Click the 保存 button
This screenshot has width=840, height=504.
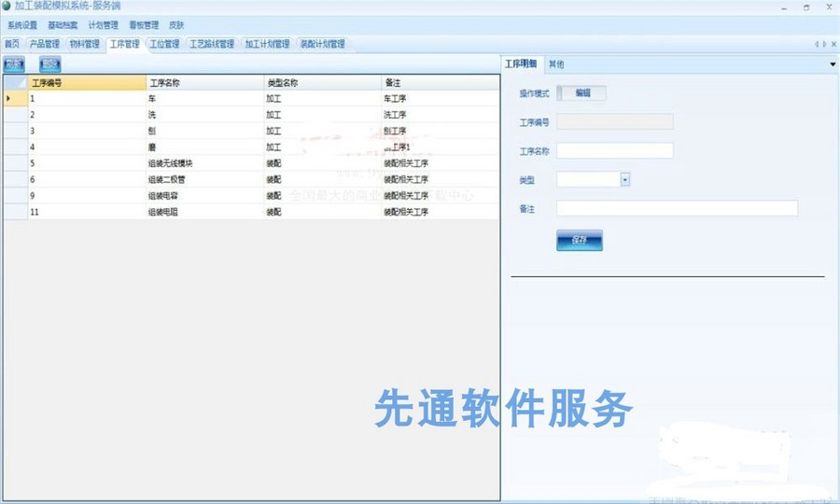click(579, 241)
